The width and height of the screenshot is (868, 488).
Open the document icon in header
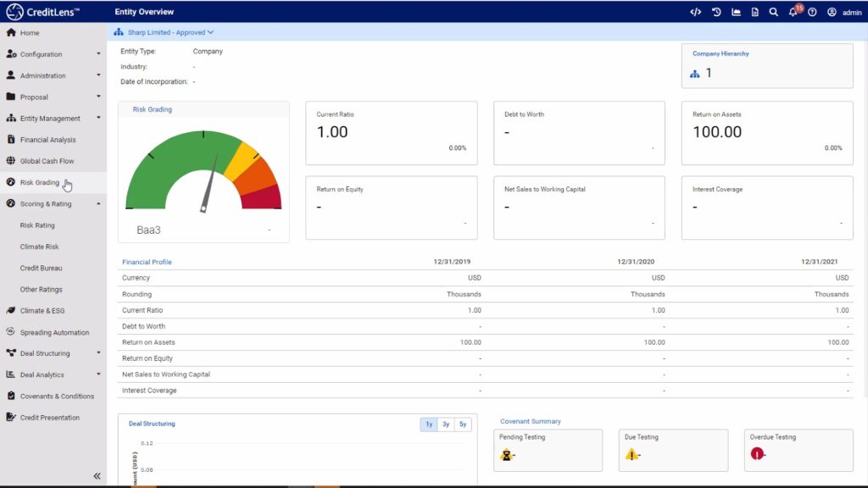pos(754,12)
